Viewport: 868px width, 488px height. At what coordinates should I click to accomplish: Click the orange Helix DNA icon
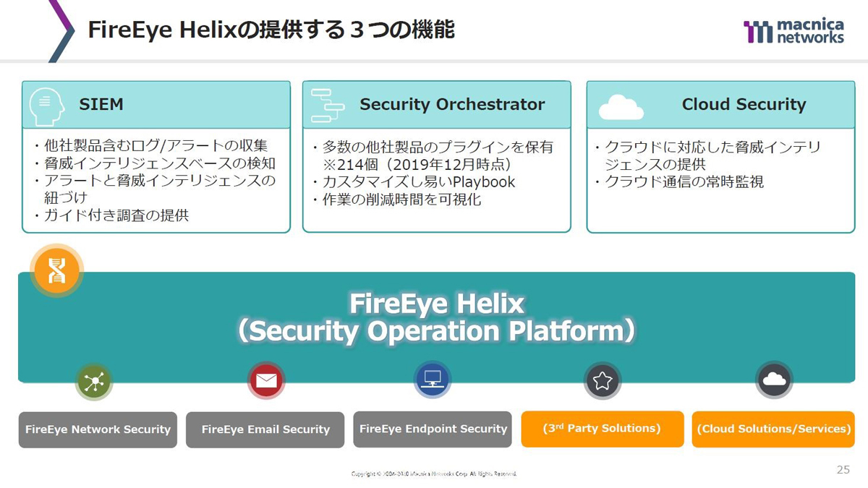[56, 270]
